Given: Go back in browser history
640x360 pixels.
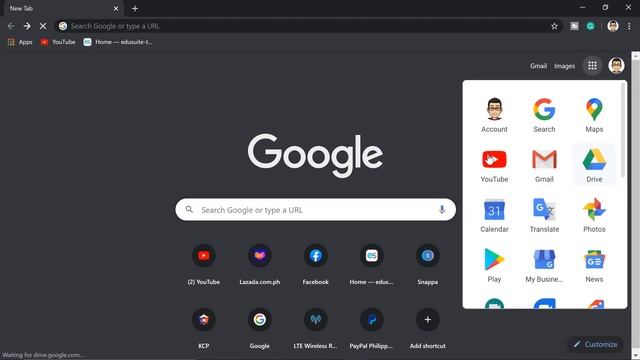Looking at the screenshot, I should pyautogui.click(x=11, y=26).
